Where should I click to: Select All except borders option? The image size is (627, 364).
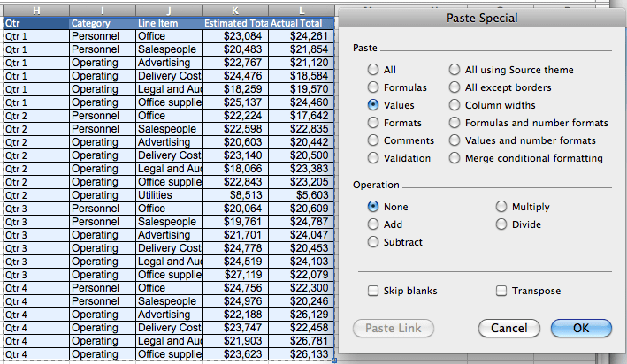(x=455, y=87)
